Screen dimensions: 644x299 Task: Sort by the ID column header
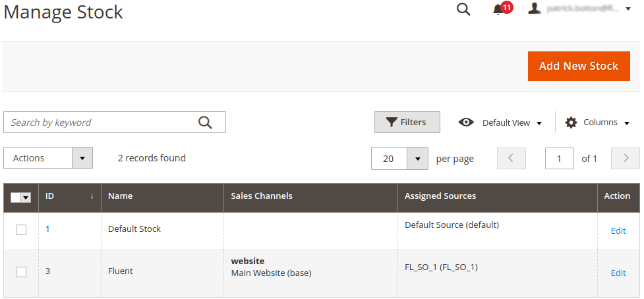[69, 196]
